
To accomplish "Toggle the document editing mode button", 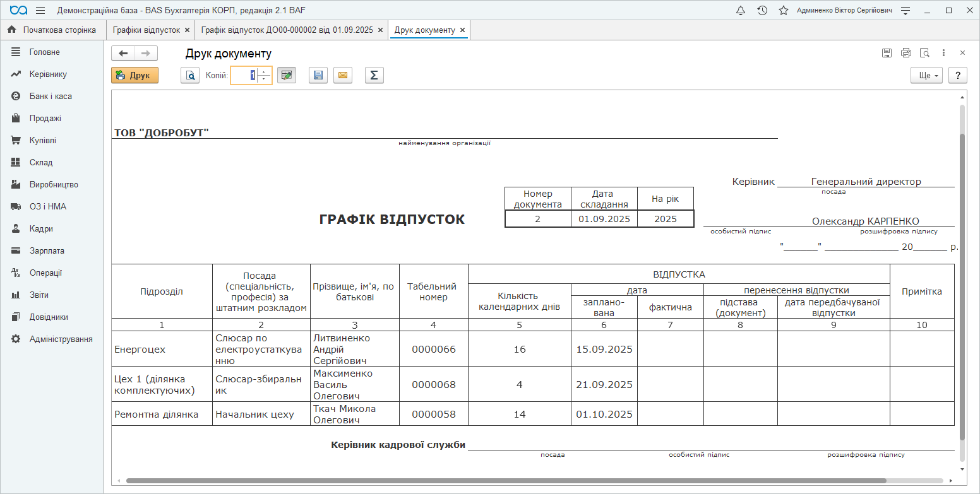I will [287, 76].
